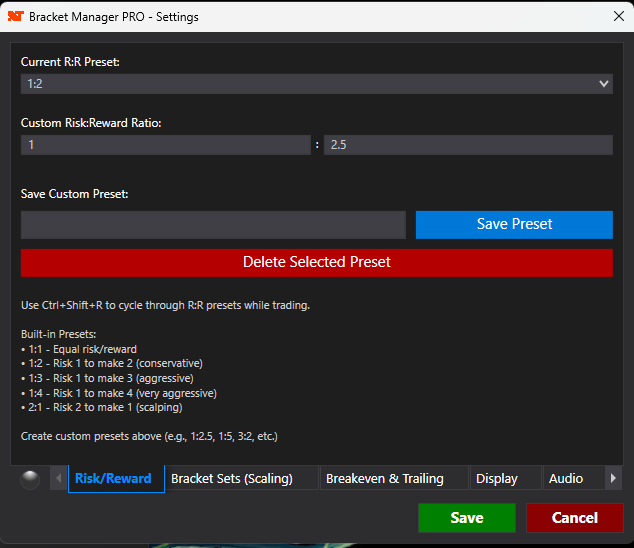Click the risk value field showing 1

166,145
